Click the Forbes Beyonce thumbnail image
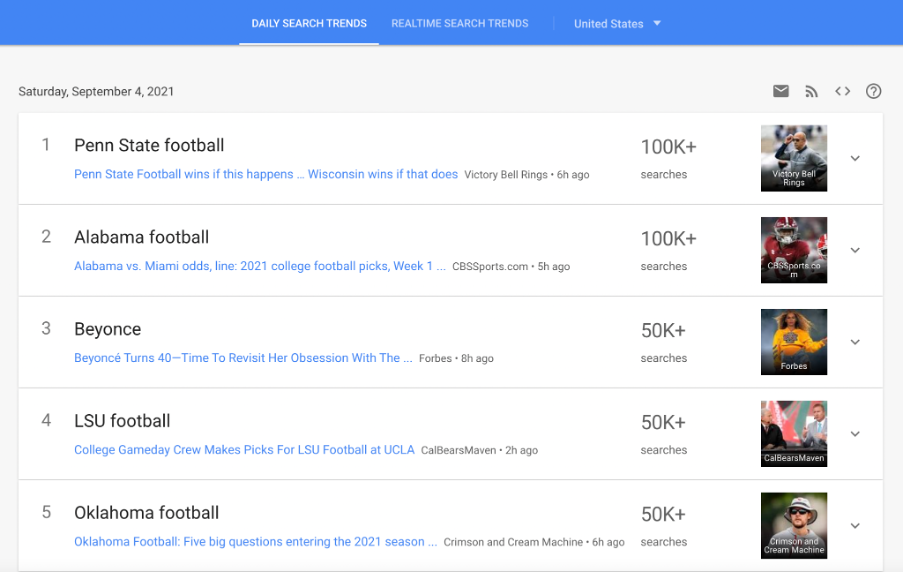Image resolution: width=904 pixels, height=572 pixels. (x=794, y=341)
